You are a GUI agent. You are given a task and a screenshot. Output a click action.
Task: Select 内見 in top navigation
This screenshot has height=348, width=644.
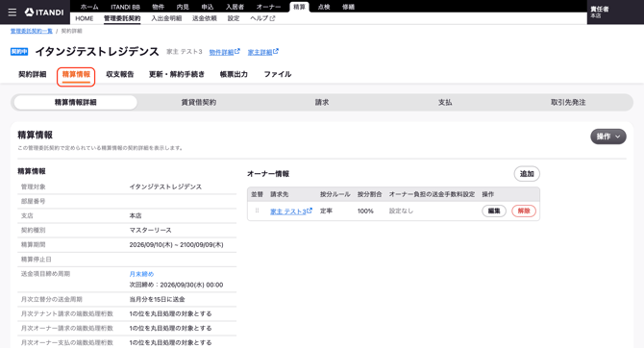(x=183, y=7)
